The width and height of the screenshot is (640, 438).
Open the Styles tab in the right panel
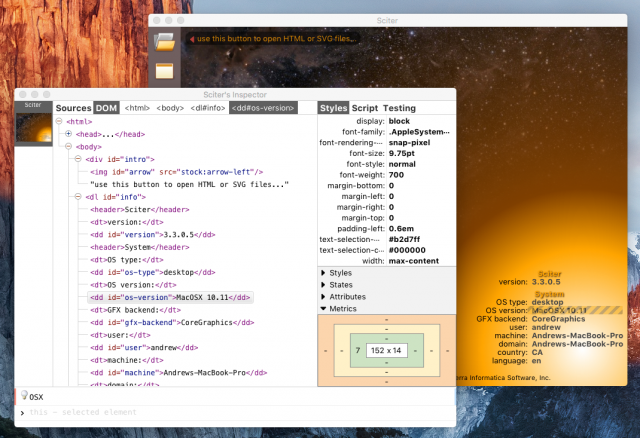[333, 108]
